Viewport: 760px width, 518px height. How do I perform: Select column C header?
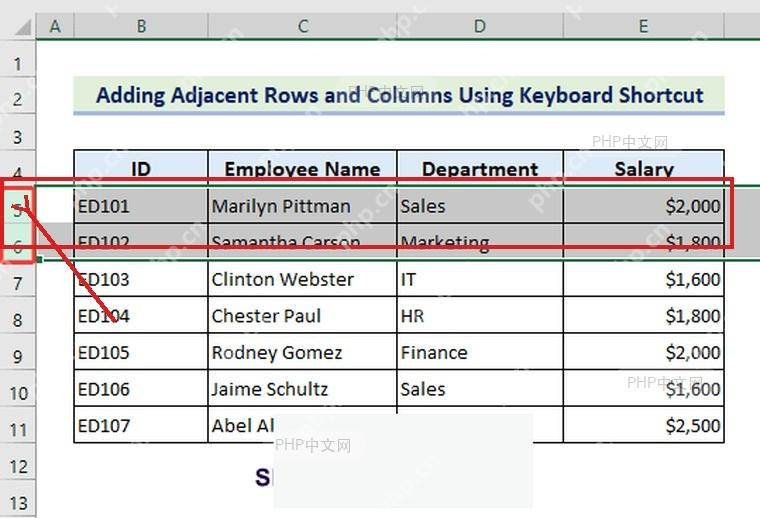point(302,26)
